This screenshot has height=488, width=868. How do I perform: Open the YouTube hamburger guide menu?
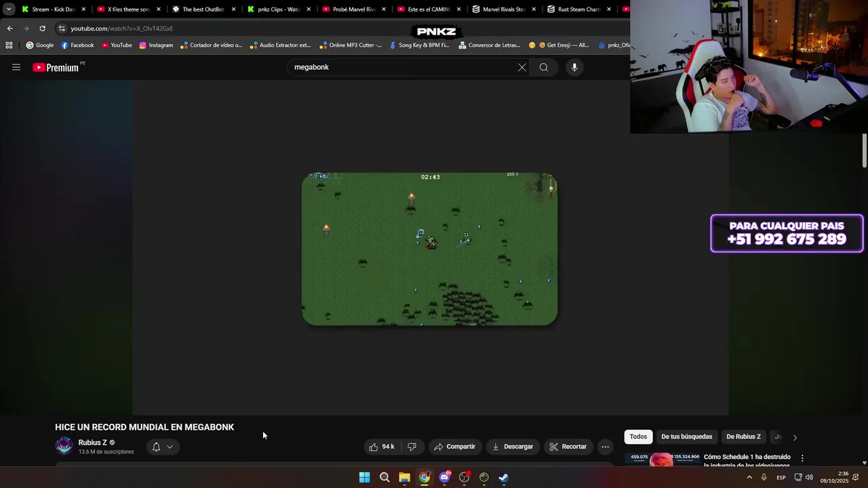pyautogui.click(x=16, y=67)
